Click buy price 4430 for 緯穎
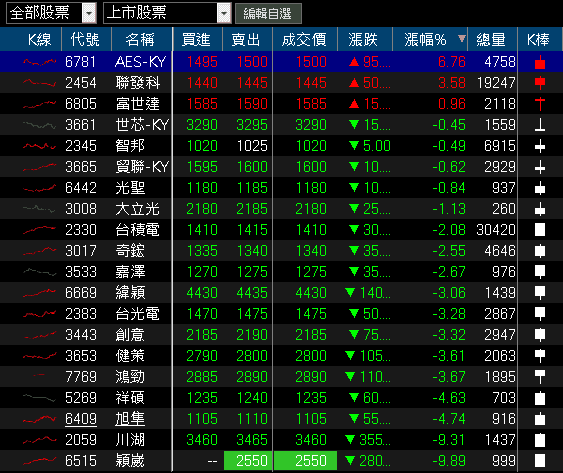 [x=202, y=293]
